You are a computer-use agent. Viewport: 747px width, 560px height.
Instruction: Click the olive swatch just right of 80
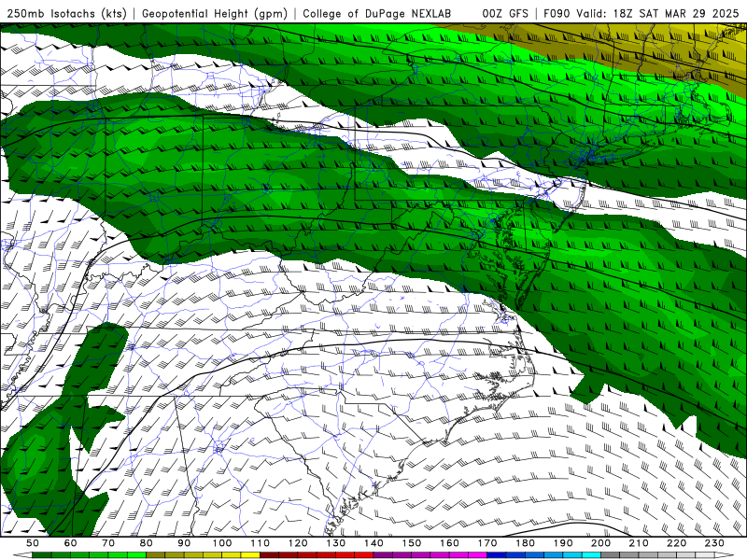[x=155, y=554]
